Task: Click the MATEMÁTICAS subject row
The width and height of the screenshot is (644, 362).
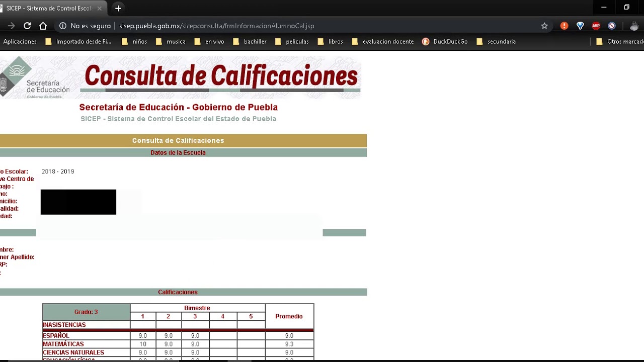Action: pyautogui.click(x=178, y=344)
